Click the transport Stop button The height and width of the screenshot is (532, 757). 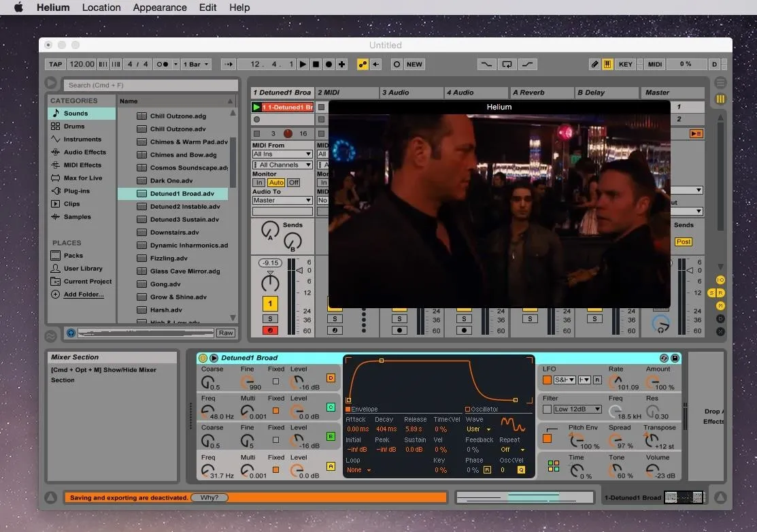(316, 64)
